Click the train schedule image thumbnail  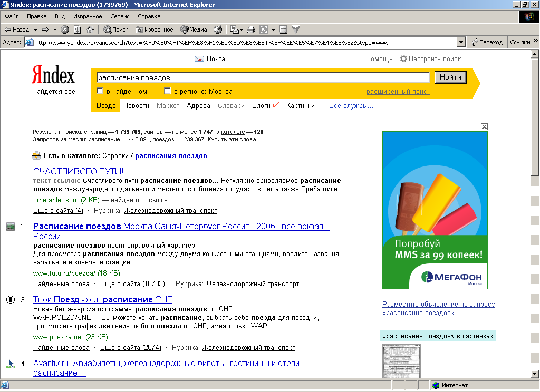[401, 361]
